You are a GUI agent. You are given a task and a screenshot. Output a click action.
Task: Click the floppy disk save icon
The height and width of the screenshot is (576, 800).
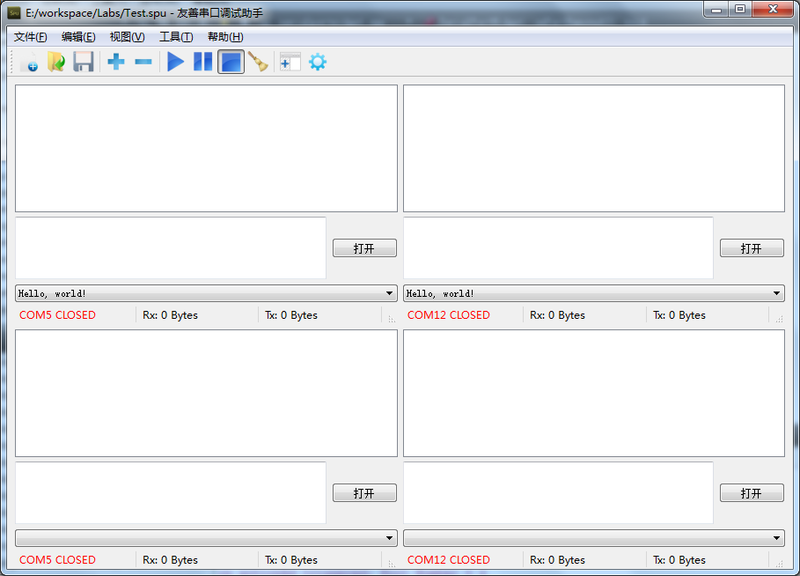pos(84,62)
